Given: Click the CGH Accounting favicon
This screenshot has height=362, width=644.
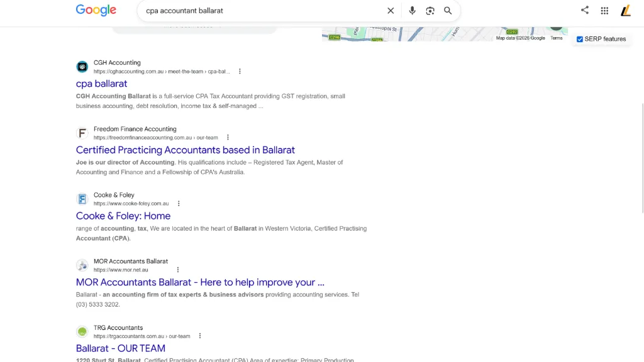Looking at the screenshot, I should click(82, 67).
